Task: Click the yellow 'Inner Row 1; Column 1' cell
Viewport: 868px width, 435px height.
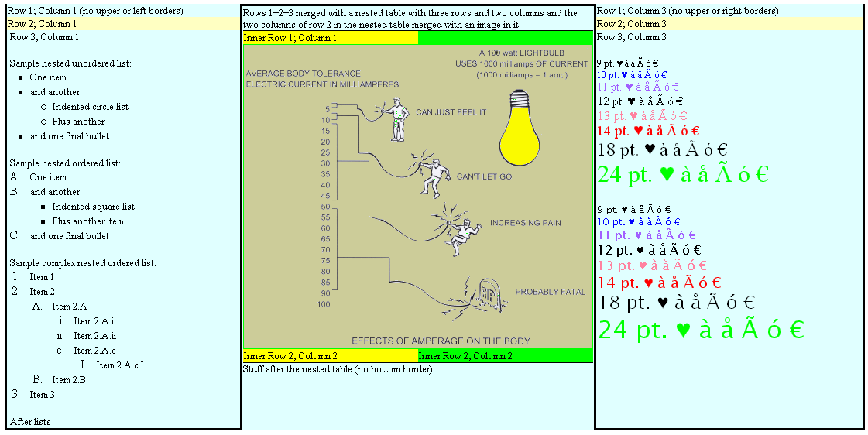Action: tap(330, 38)
